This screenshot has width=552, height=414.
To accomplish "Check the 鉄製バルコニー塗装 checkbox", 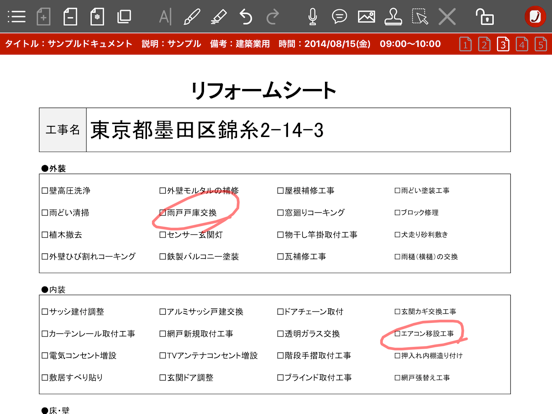I will (162, 257).
